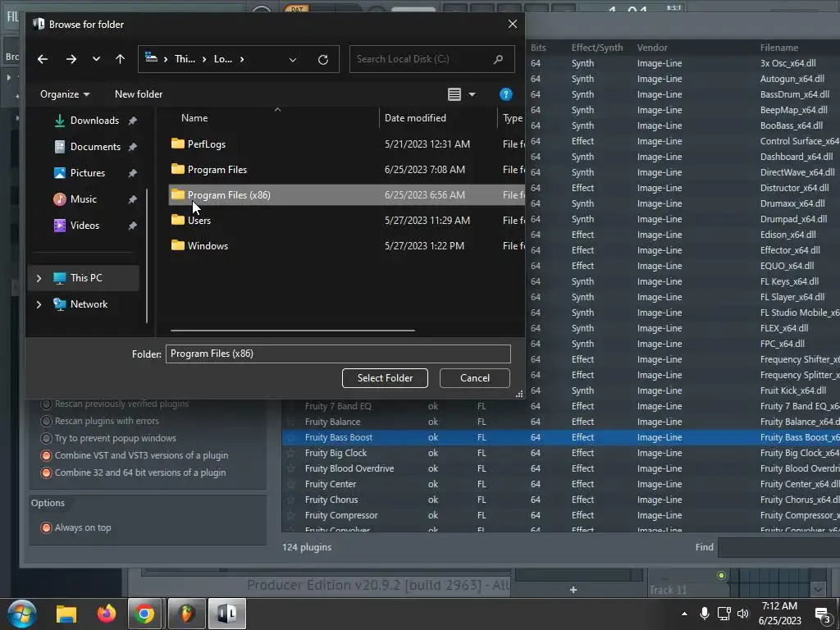Go back in folder browser dialog
840x630 pixels.
point(43,59)
